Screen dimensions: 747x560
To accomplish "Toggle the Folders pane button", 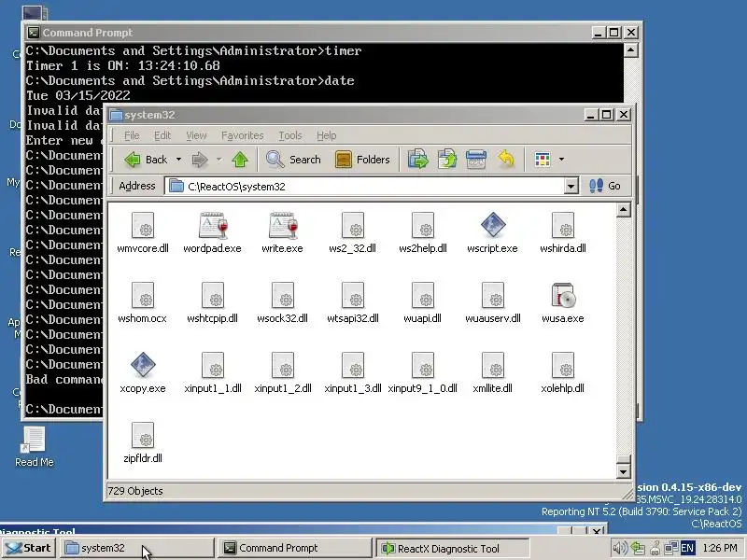I will 362,160.
